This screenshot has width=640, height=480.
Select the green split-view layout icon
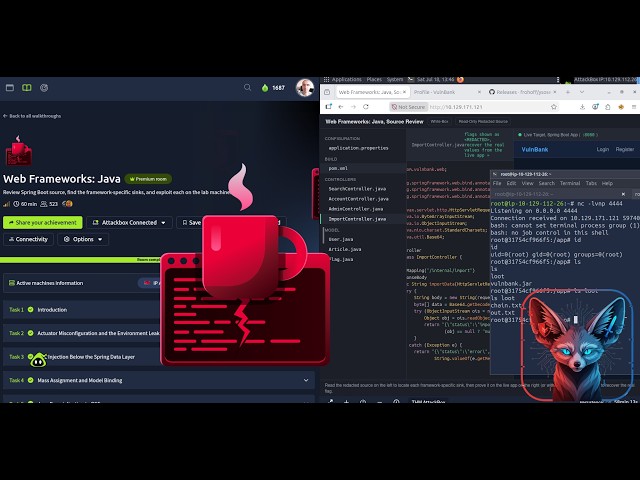click(x=27, y=88)
